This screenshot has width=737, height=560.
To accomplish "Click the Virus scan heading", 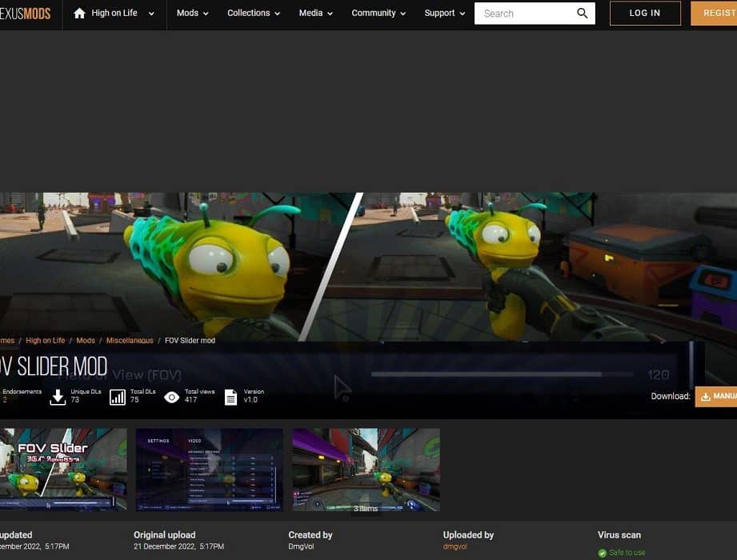I will 619,535.
